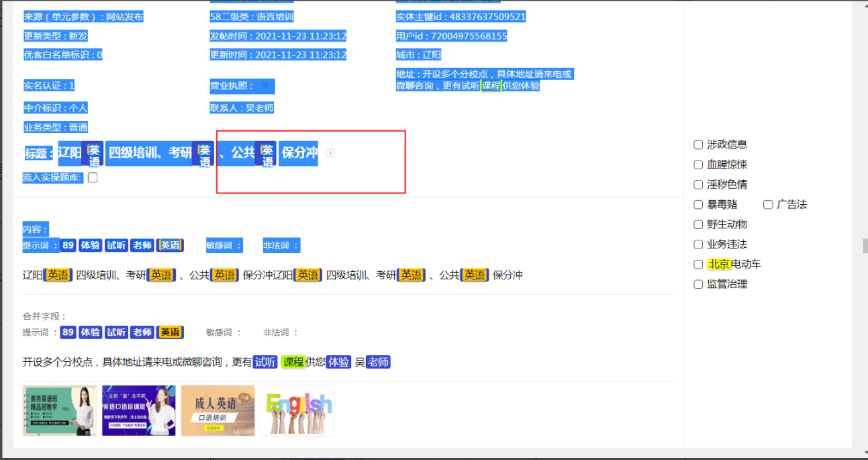868x460 pixels.
Task: Click 老师 tag after 吴 in merged text
Action: click(378, 363)
